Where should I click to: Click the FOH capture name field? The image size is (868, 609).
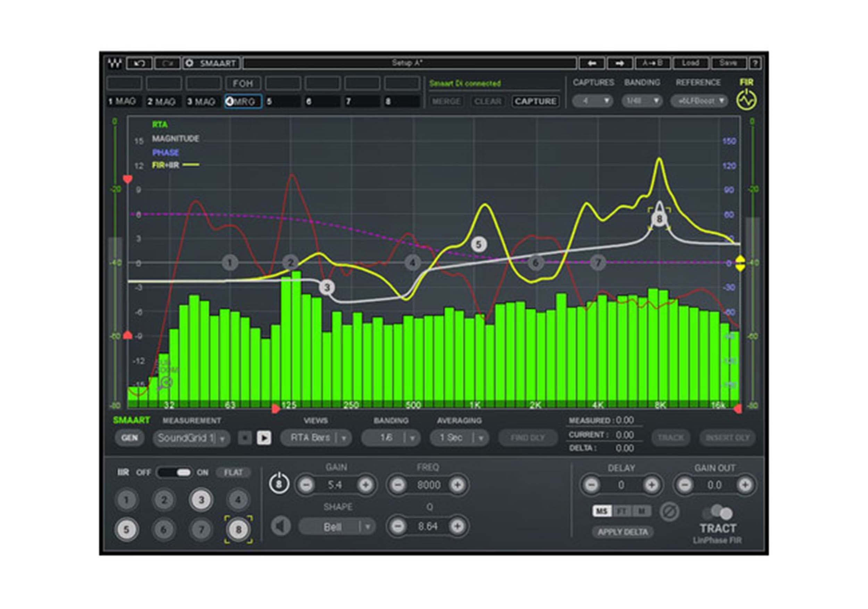pos(243,83)
